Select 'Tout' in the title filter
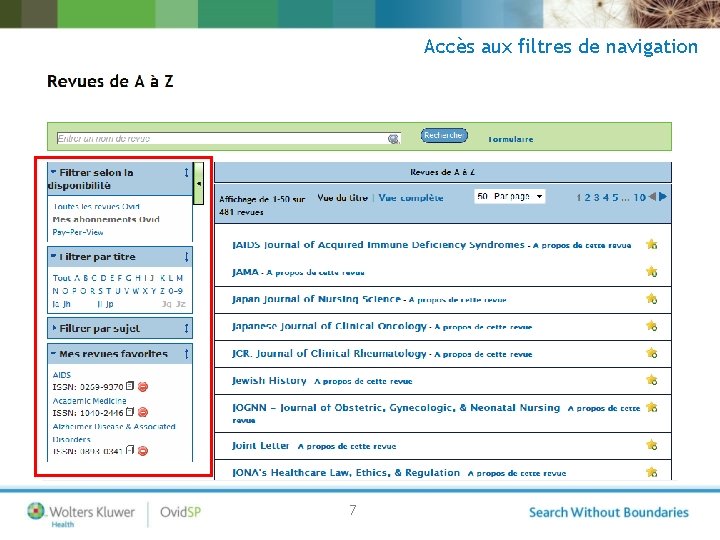 pyautogui.click(x=62, y=278)
